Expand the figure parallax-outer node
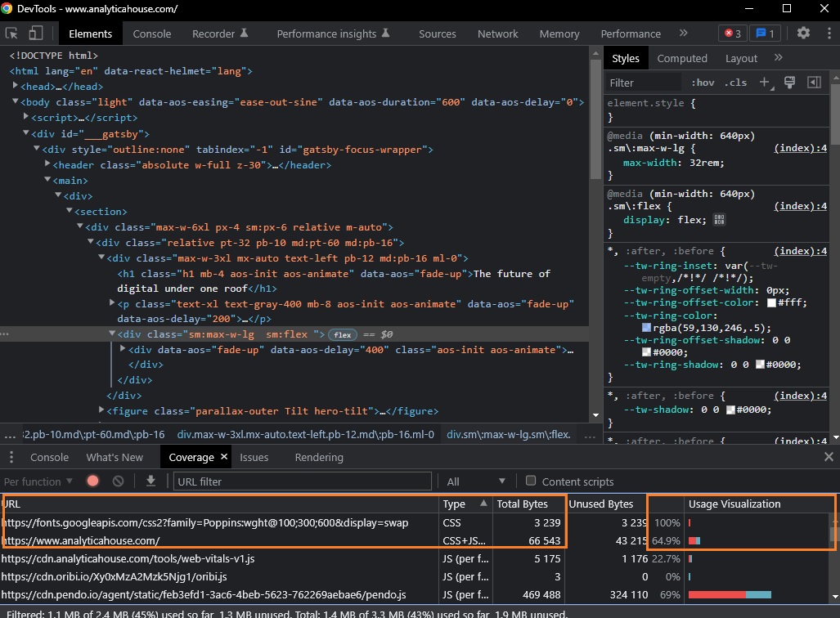 click(101, 410)
